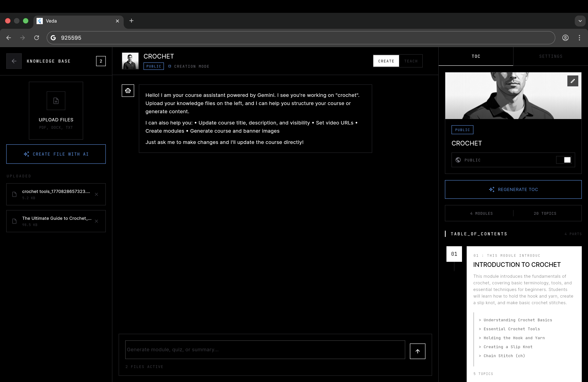Open the Essential Crochet Tools topic
This screenshot has width=588, height=382.
511,329
